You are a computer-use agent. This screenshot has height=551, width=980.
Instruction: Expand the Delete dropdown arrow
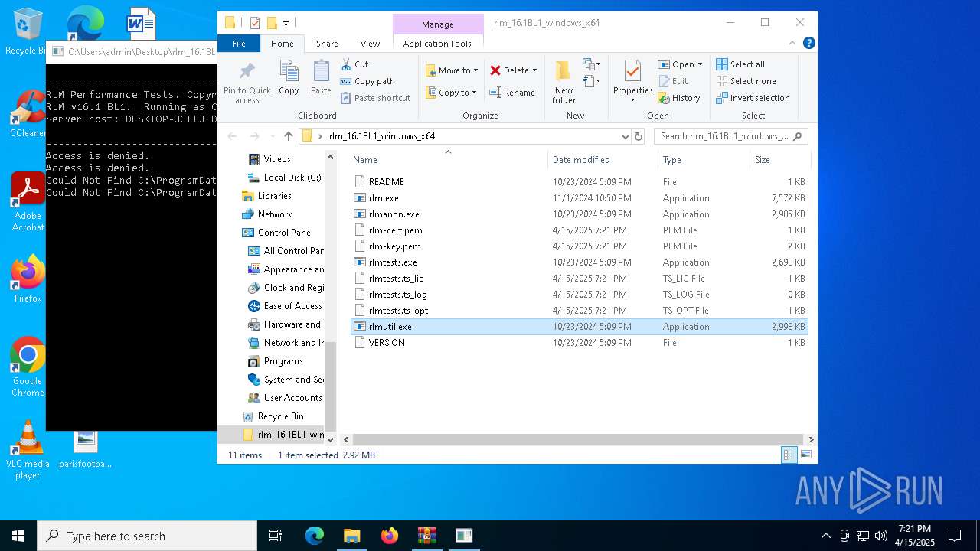tap(534, 70)
